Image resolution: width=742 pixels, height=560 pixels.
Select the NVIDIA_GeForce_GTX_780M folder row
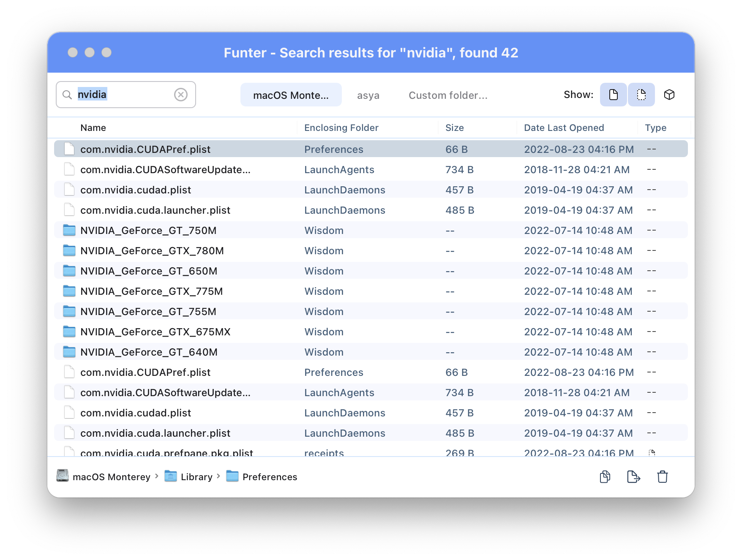point(371,250)
